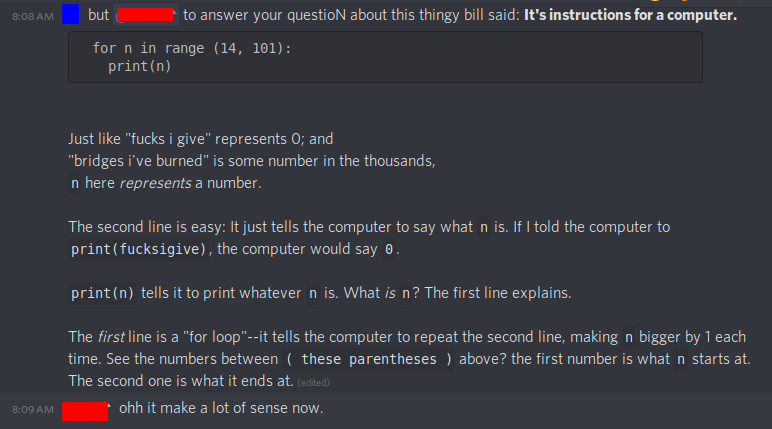Viewport: 772px width, 429px height.
Task: Click the inline code "0" after "would say"
Action: pos(389,249)
